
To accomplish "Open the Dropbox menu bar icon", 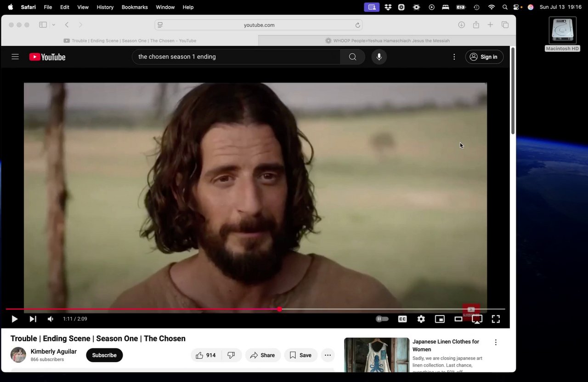I will (x=388, y=7).
